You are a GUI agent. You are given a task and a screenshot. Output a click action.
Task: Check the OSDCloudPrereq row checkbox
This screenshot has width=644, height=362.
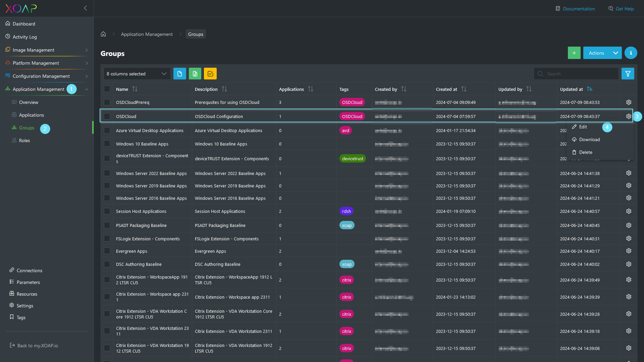107,102
